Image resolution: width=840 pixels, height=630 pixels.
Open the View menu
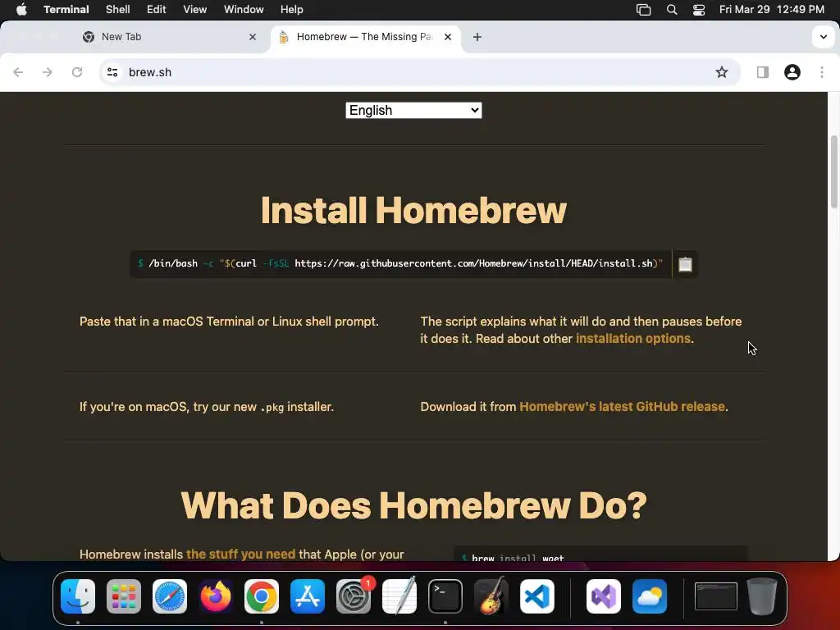tap(195, 10)
